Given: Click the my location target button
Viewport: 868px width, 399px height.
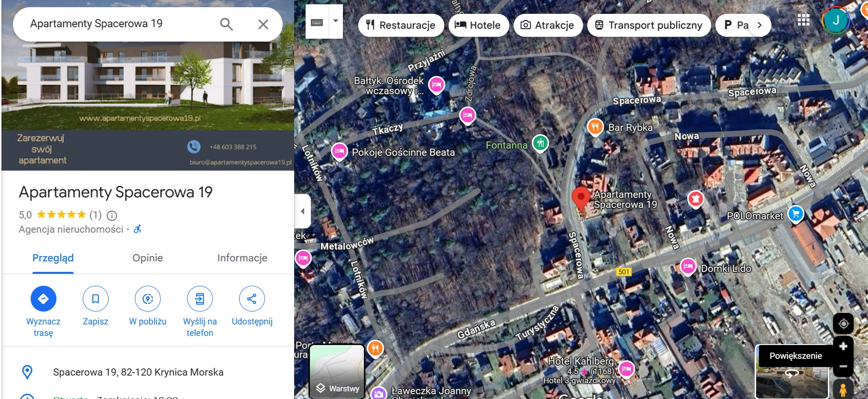Looking at the screenshot, I should (843, 324).
